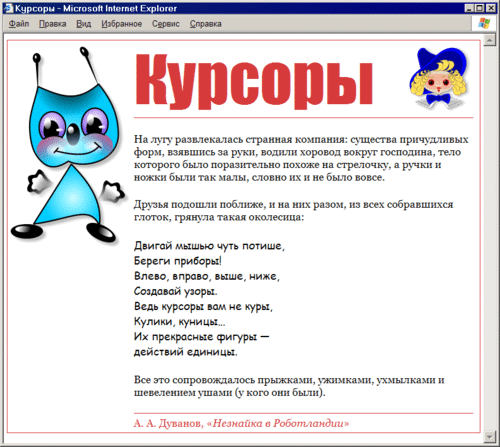This screenshot has height=447, width=500.
Task: Open the Файл menu
Action: [x=19, y=24]
